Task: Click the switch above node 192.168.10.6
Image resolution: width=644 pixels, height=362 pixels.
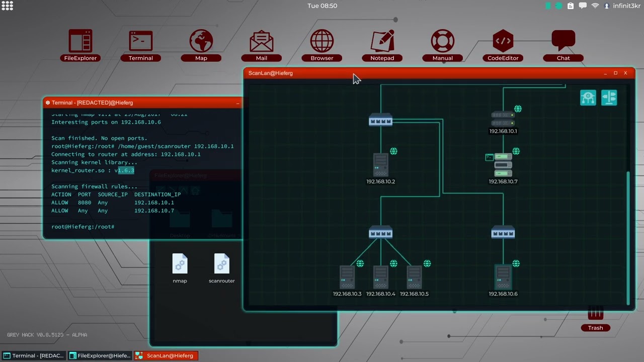Action: 503,233
